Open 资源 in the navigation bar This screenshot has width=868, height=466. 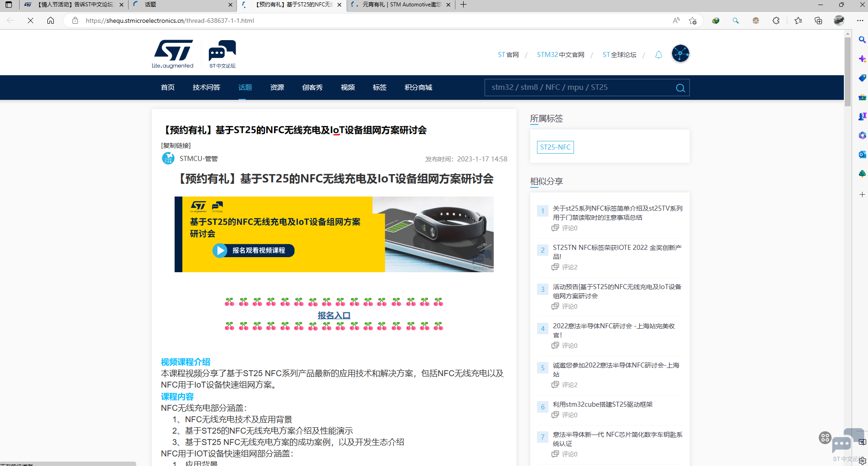coord(277,88)
